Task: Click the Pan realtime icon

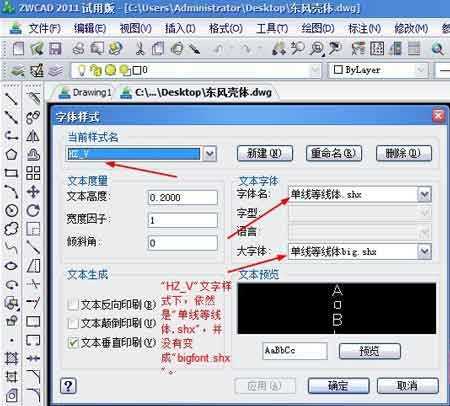Action: [279, 49]
